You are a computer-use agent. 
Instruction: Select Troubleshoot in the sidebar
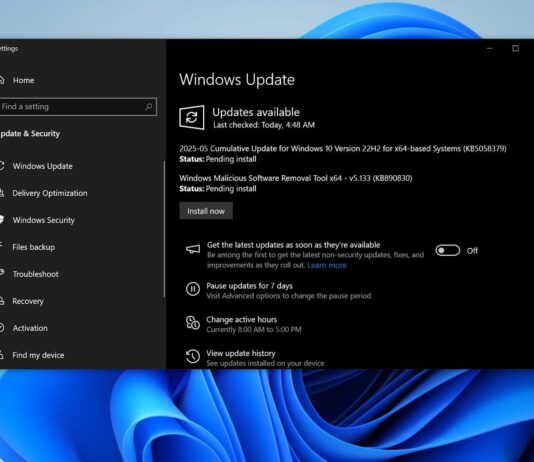[x=35, y=274]
